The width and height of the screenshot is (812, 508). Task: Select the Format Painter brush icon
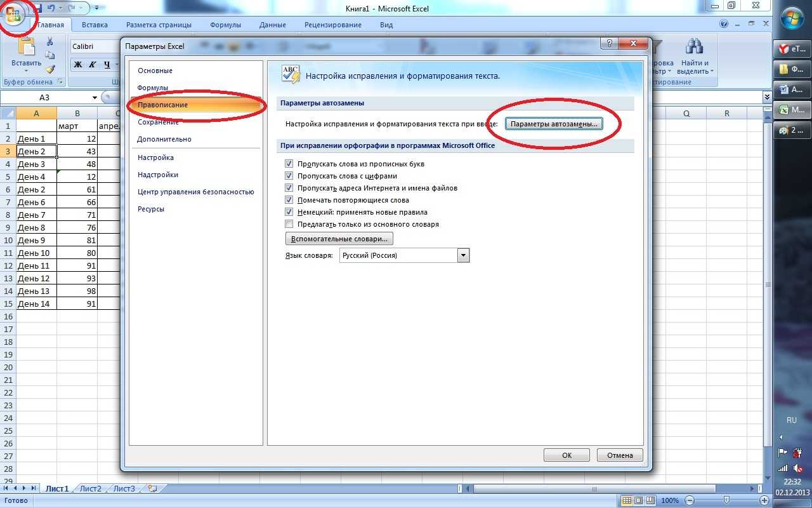coord(49,69)
